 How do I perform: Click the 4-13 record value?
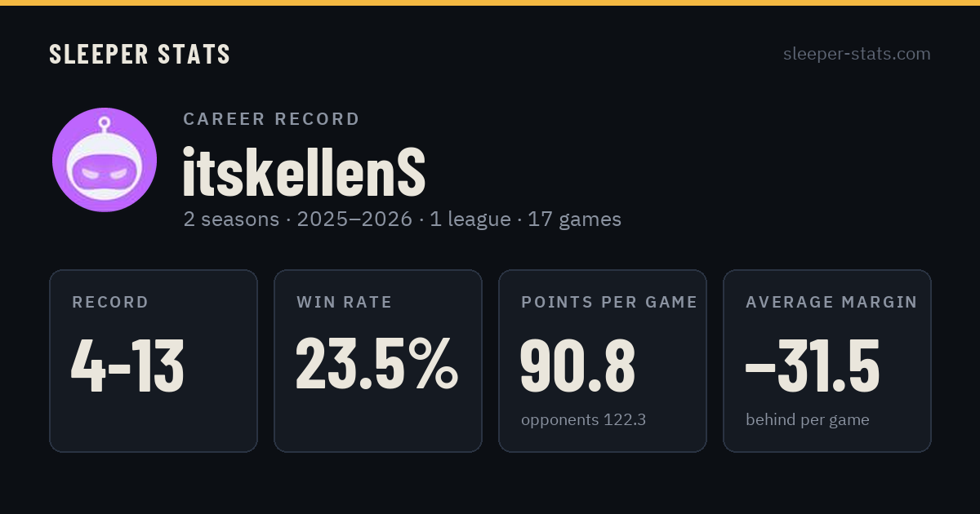click(x=127, y=366)
